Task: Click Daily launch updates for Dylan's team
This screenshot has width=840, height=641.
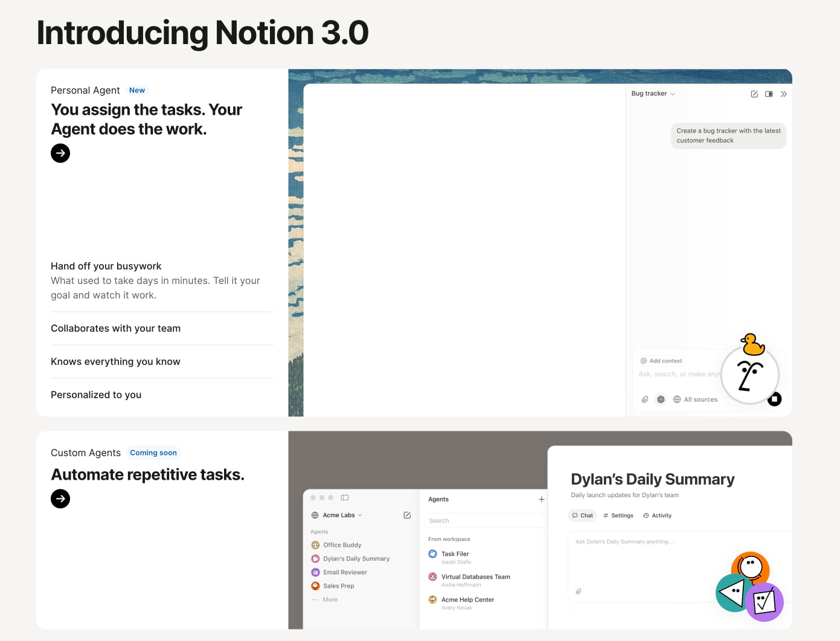Action: point(625,495)
